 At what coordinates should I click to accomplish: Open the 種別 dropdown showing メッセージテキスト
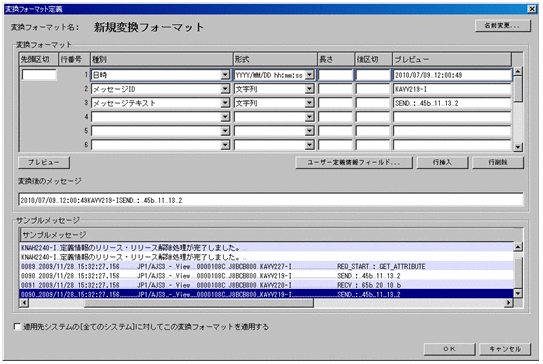(x=225, y=103)
